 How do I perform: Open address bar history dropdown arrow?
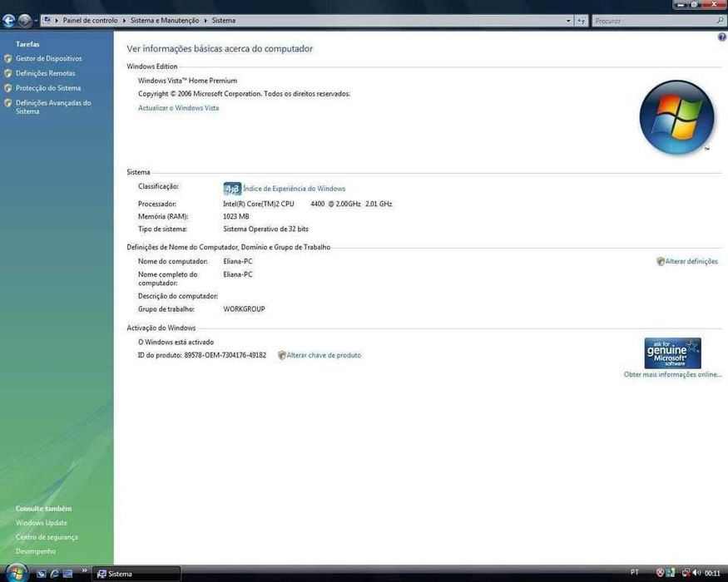567,21
